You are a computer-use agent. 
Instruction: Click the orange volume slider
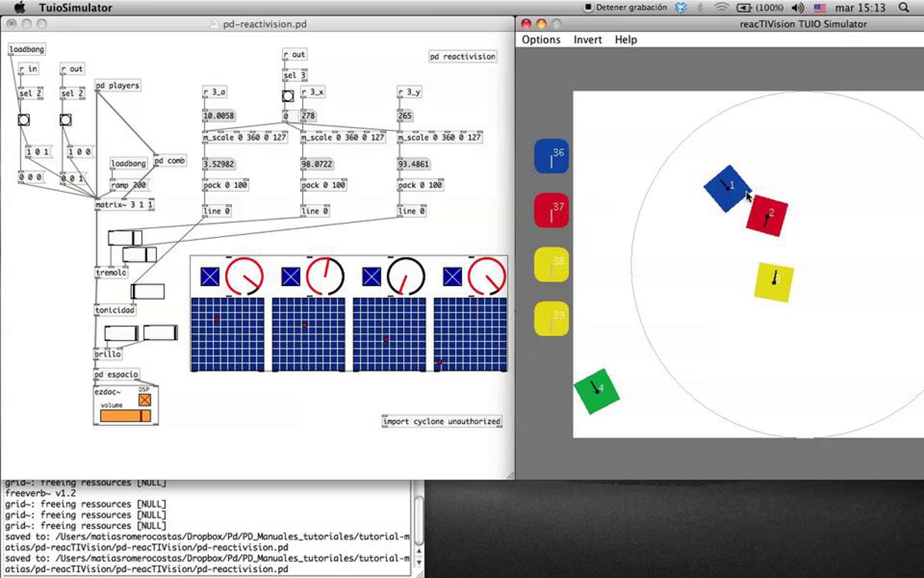(125, 416)
